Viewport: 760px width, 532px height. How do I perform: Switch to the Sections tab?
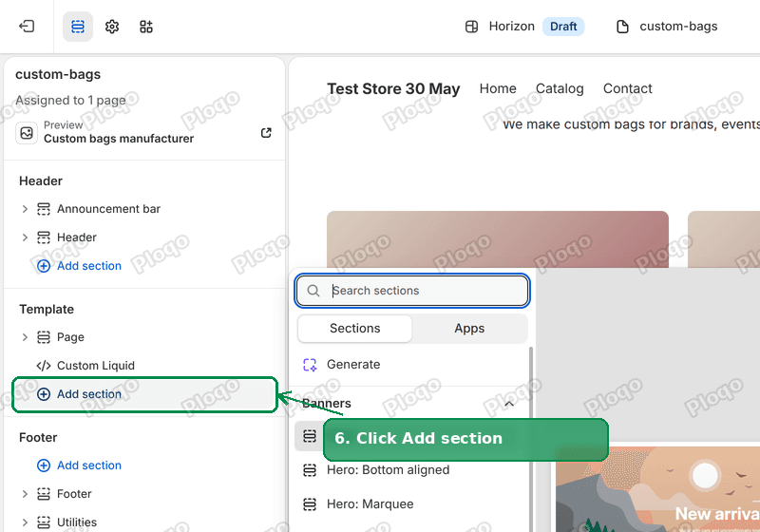pos(354,329)
